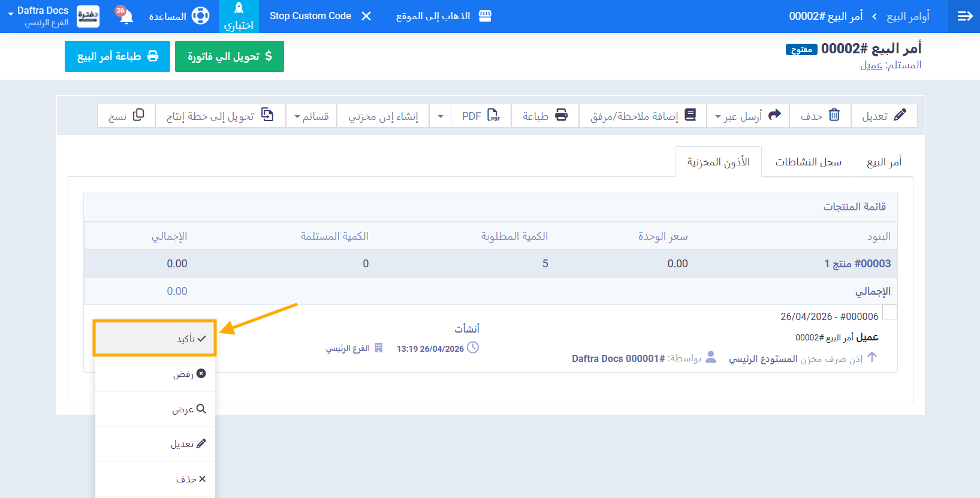Screen dimensions: 980x498
Task: Open the Help (المساعدة) lifebuoy icon
Action: tap(200, 16)
